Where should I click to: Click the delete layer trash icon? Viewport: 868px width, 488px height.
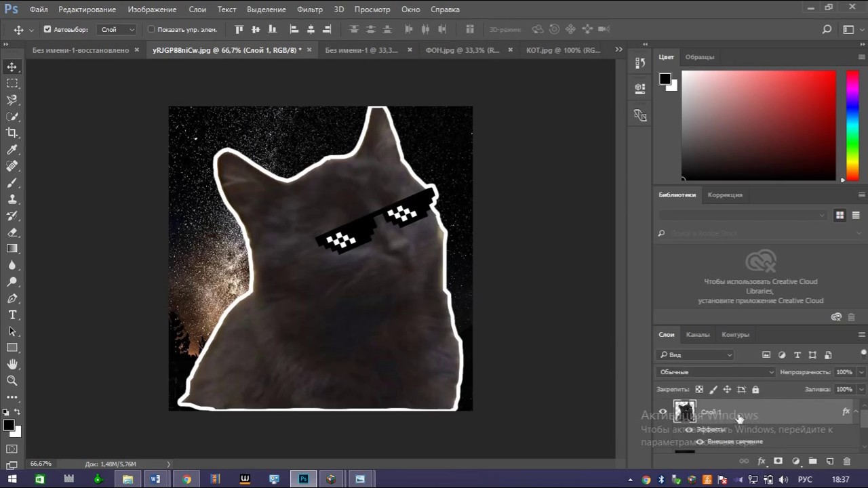tap(846, 462)
